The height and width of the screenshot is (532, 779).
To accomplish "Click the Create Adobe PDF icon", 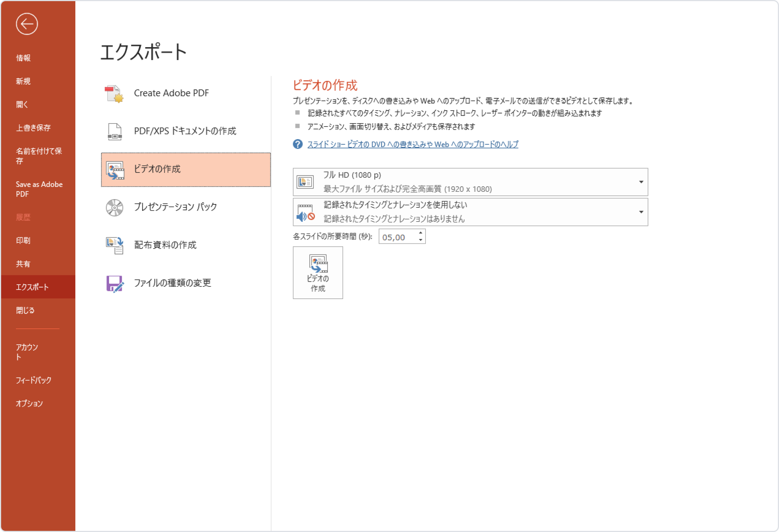I will click(x=114, y=93).
